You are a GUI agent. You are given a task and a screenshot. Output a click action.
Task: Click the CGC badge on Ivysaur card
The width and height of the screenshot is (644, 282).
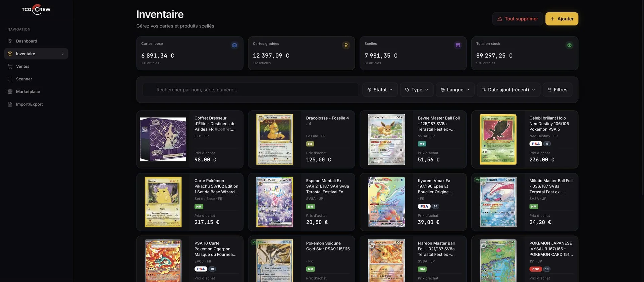(x=536, y=269)
